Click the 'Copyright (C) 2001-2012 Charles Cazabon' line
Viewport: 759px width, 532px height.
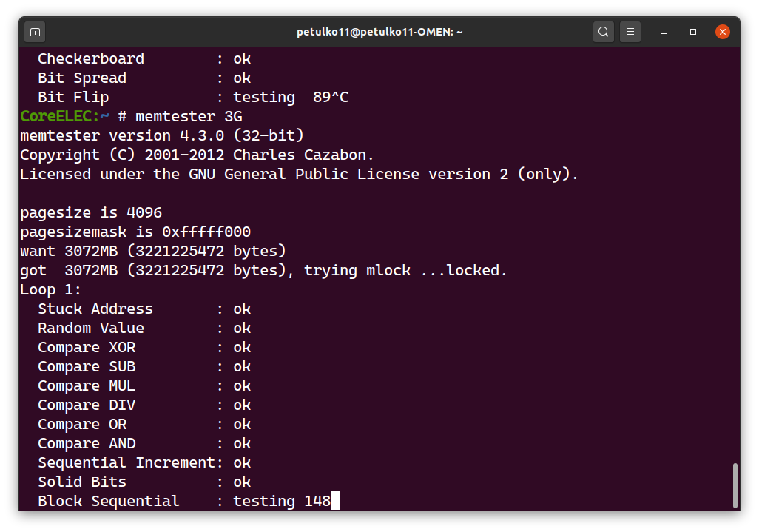coord(197,155)
